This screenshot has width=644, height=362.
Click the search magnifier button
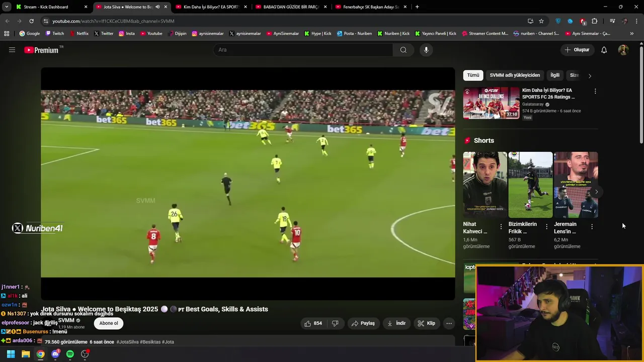click(x=403, y=50)
